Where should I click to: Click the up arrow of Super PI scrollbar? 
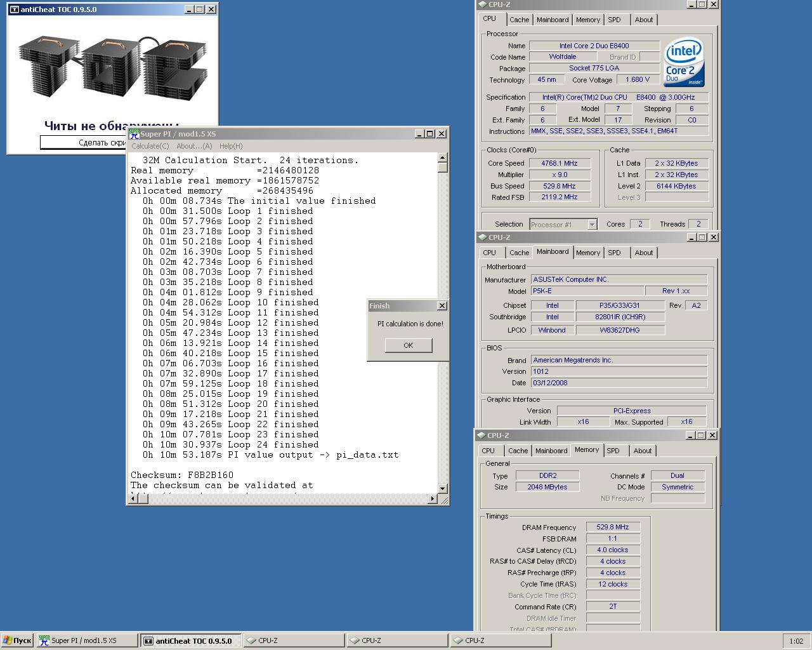point(442,157)
